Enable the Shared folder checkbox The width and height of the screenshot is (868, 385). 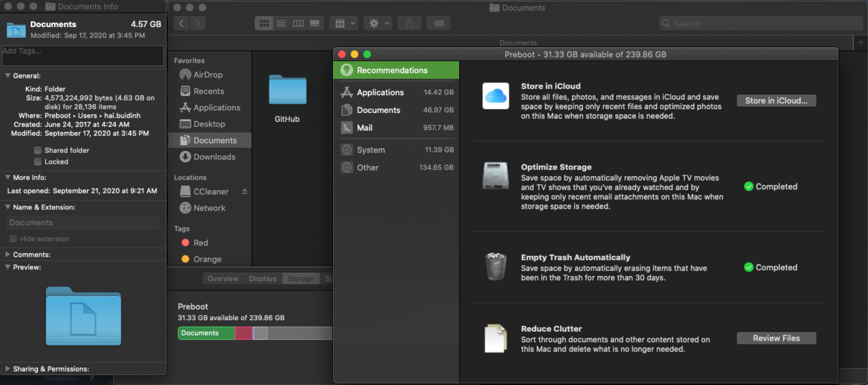coord(38,150)
